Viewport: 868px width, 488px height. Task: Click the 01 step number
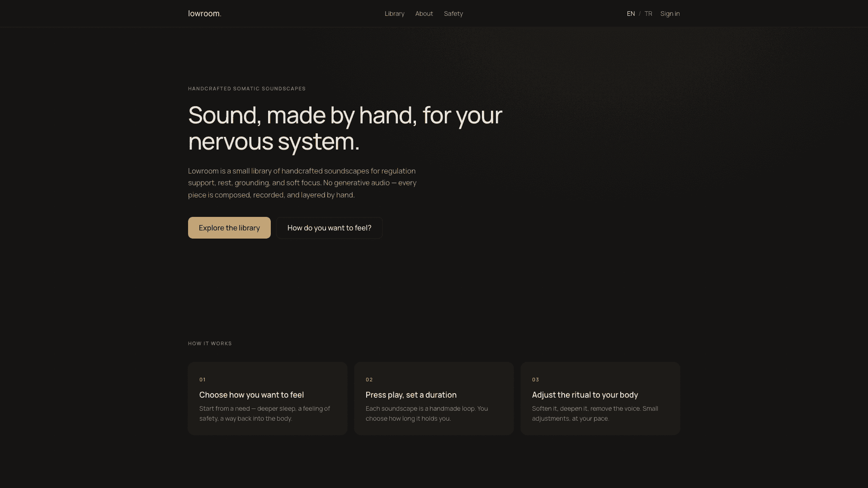tap(203, 380)
